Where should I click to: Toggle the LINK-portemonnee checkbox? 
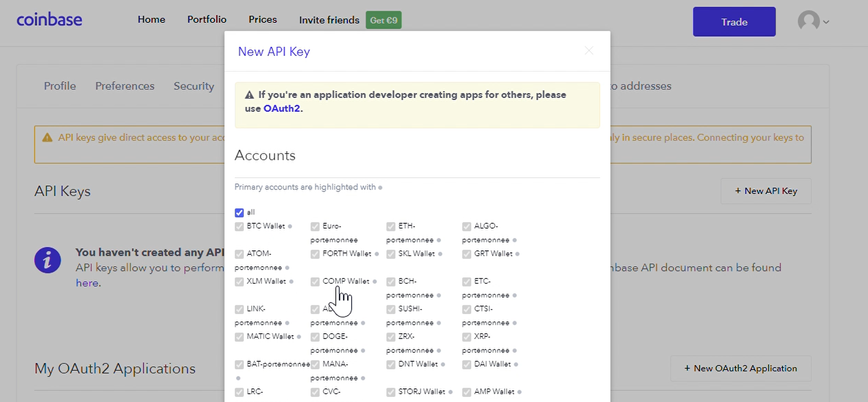pos(239,309)
